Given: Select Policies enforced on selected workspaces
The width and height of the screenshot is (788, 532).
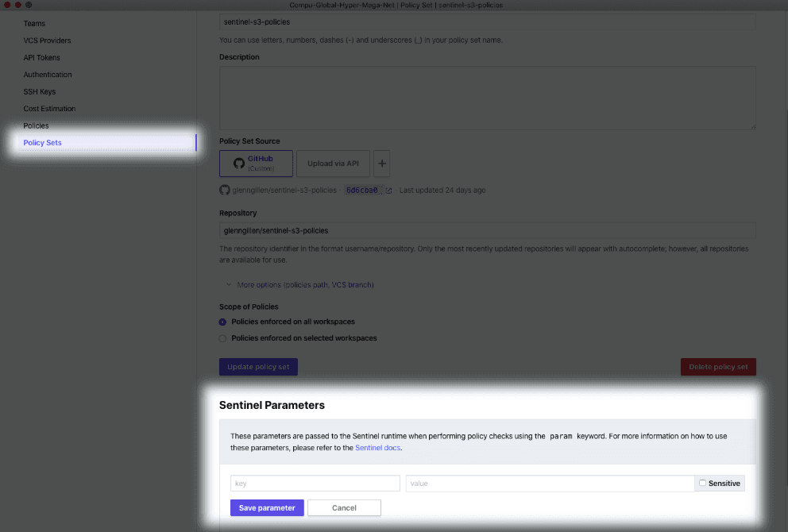Looking at the screenshot, I should point(223,338).
